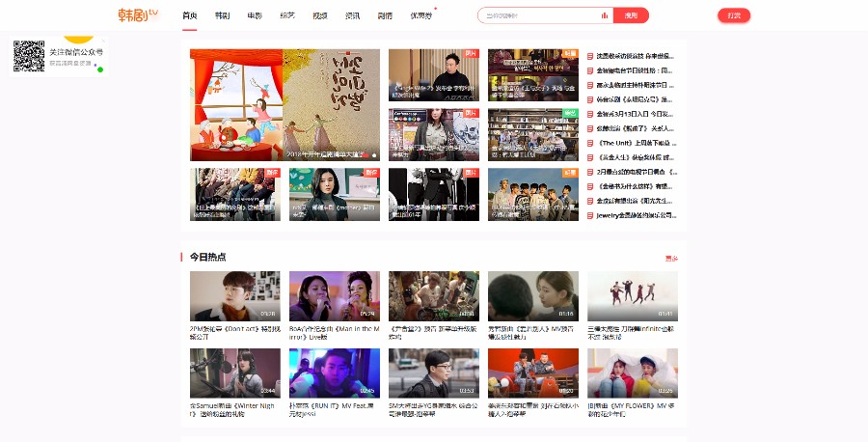Click the red news icon beside Jewelry headline

[590, 215]
